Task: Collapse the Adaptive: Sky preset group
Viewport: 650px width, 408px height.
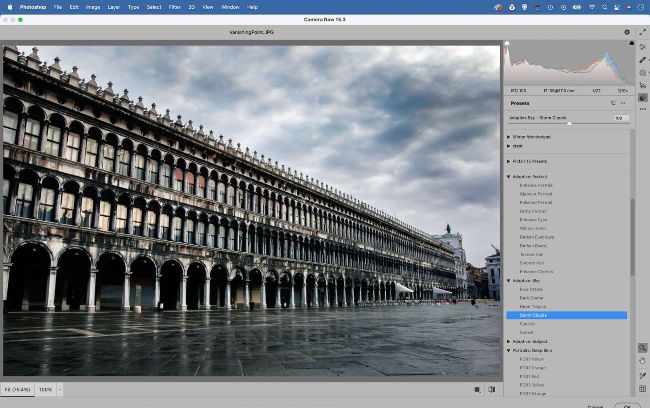Action: pyautogui.click(x=508, y=281)
